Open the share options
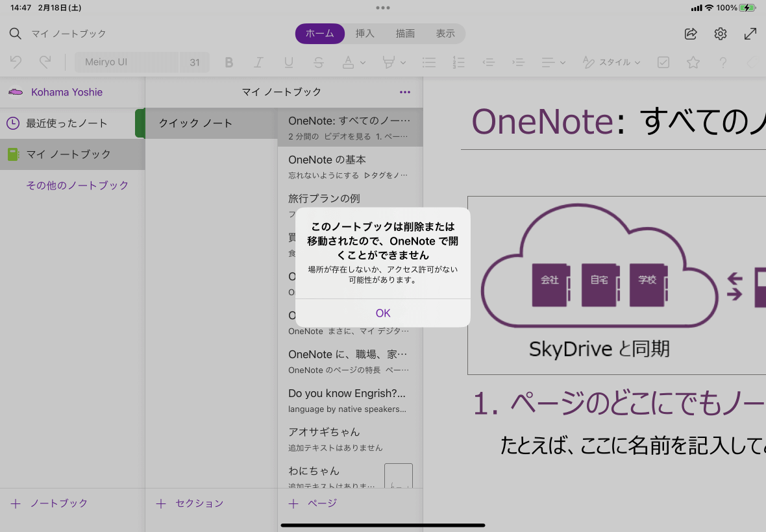Viewport: 766px width, 532px height. tap(690, 34)
